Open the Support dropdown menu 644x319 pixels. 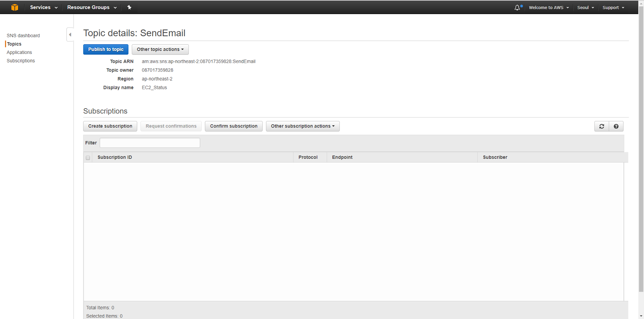[x=613, y=8]
